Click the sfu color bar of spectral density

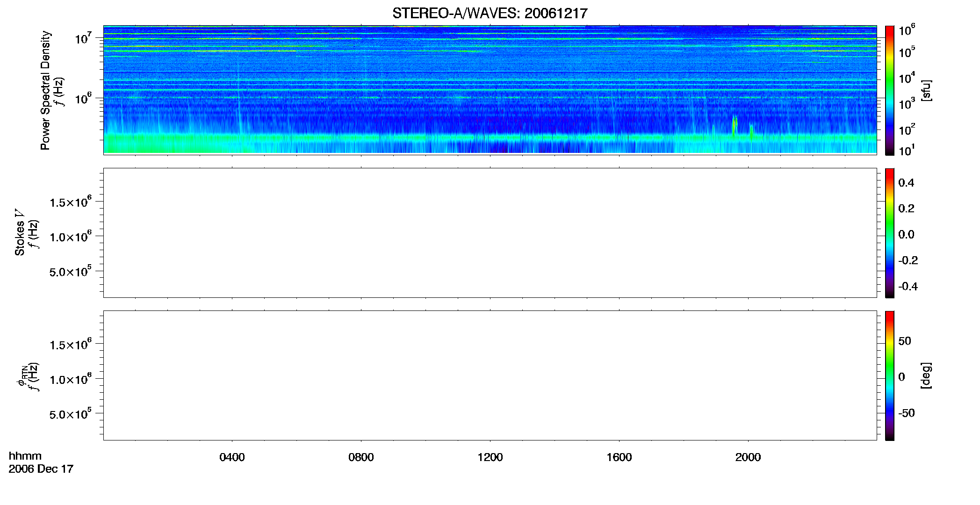tap(889, 90)
